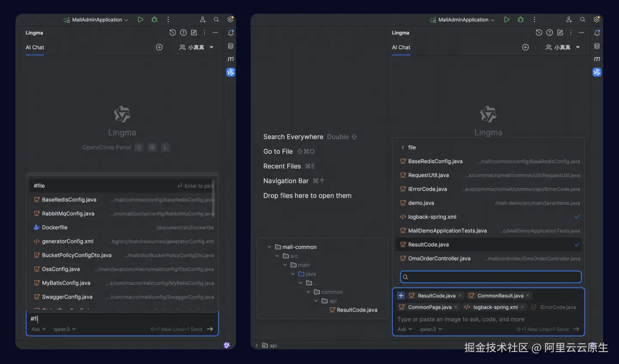Click Lingma status icon at left window bottom
Image resolution: width=619 pixels, height=364 pixels.
click(x=227, y=345)
